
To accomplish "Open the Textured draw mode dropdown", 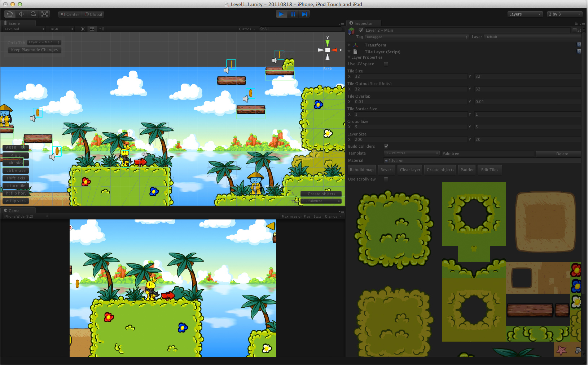I will point(23,29).
